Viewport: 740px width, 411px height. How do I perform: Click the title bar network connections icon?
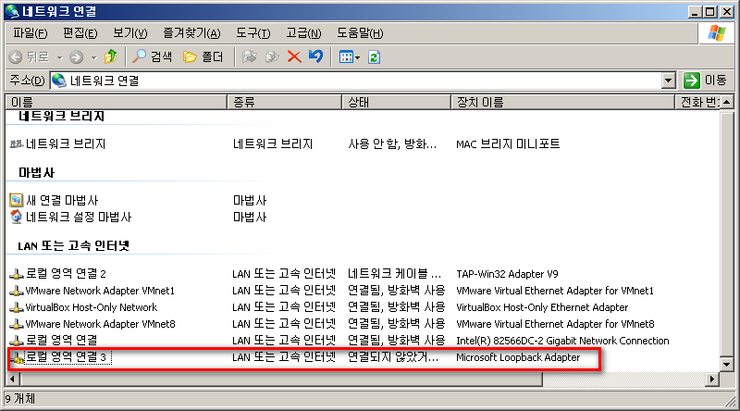[x=13, y=11]
